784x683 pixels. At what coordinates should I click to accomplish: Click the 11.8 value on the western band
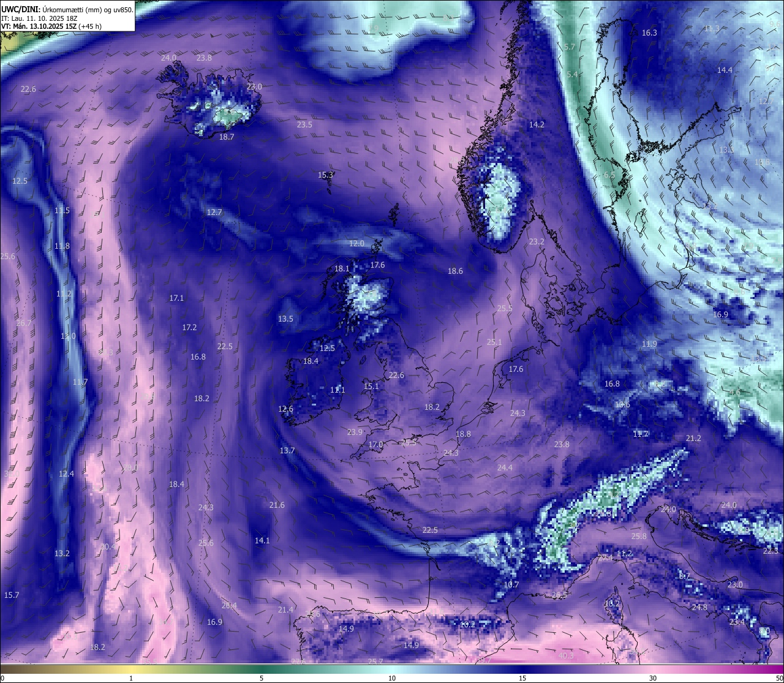(62, 246)
